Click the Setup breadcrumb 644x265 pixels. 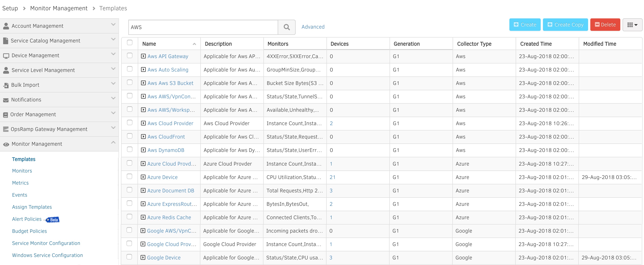10,8
